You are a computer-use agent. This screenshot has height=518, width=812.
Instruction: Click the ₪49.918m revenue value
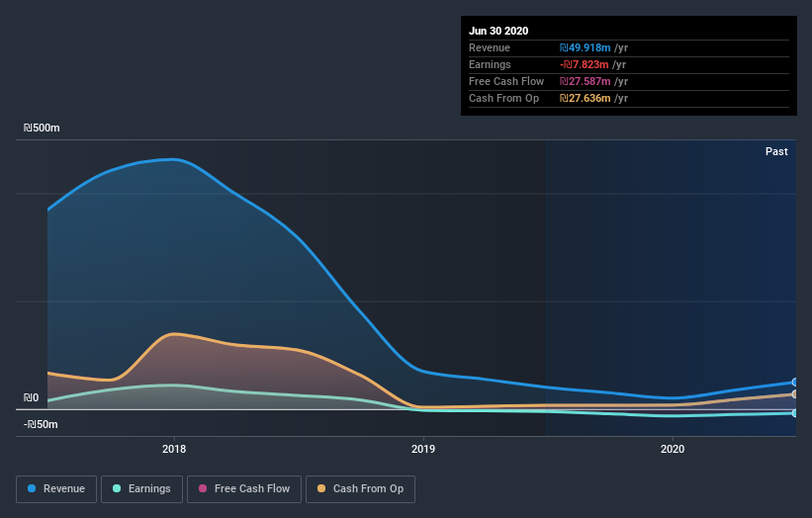click(585, 47)
